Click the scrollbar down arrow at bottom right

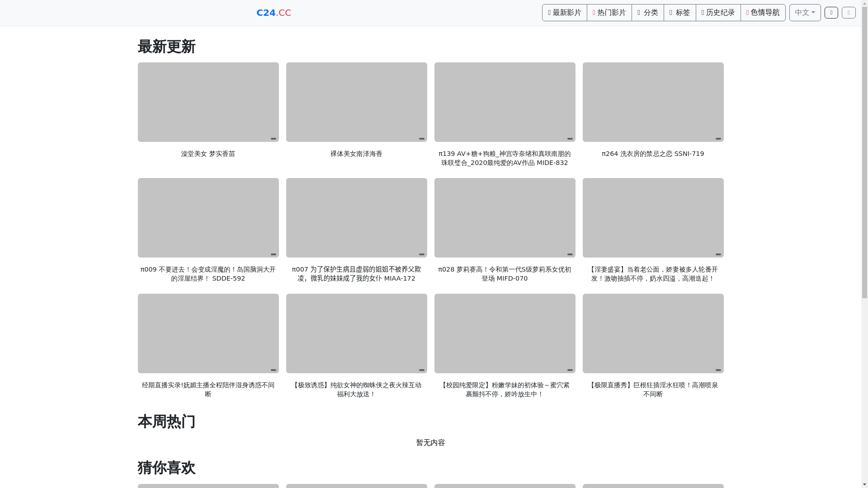(864, 485)
